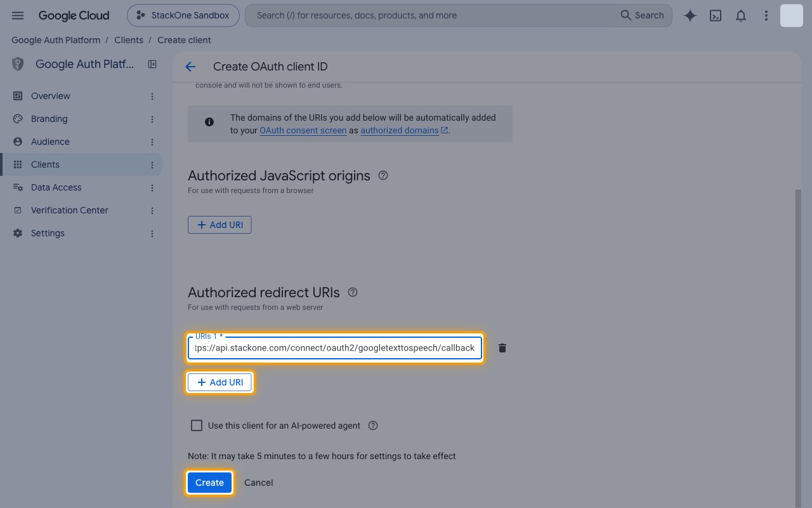Image resolution: width=812 pixels, height=508 pixels.
Task: Activate Cloud Shell terminal icon
Action: pos(716,16)
